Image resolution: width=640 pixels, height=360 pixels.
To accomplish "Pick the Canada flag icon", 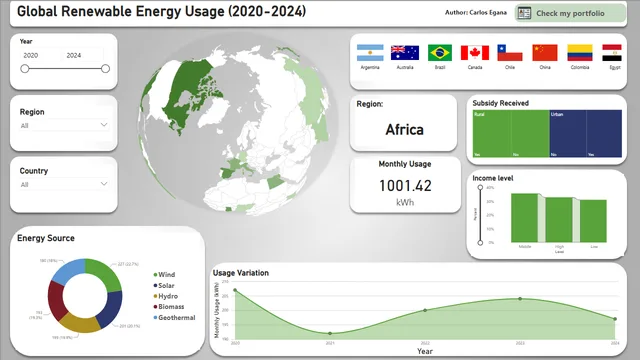I will pyautogui.click(x=475, y=53).
